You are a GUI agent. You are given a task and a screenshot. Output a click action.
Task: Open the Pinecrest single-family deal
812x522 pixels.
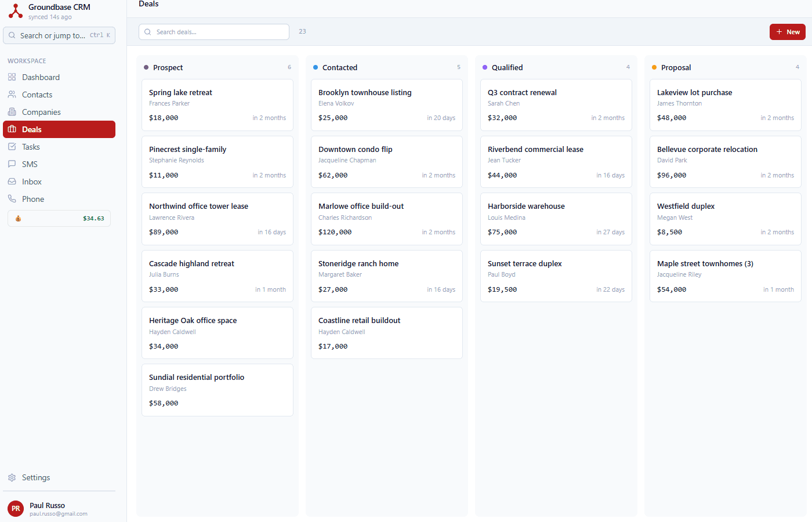(x=217, y=162)
